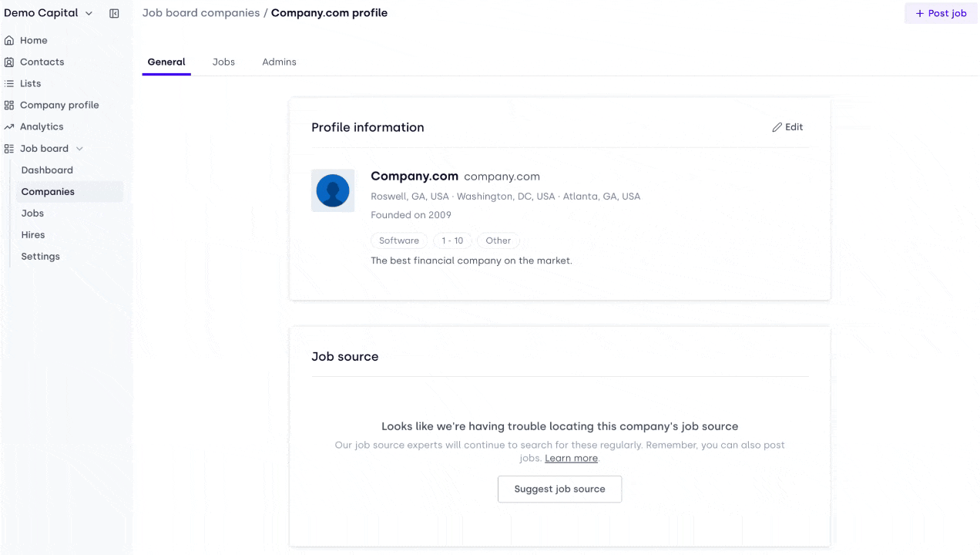
Task: Switch to the Jobs tab
Action: click(x=223, y=62)
